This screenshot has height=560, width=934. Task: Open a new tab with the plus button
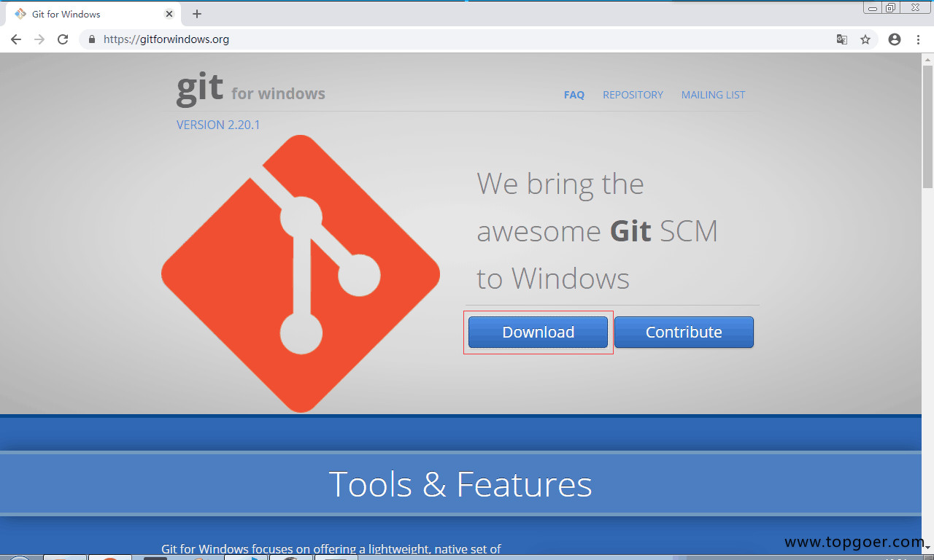(x=197, y=14)
